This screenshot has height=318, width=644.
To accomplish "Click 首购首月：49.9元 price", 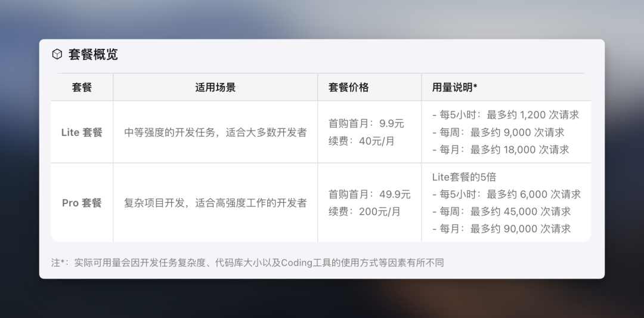I will pos(369,194).
